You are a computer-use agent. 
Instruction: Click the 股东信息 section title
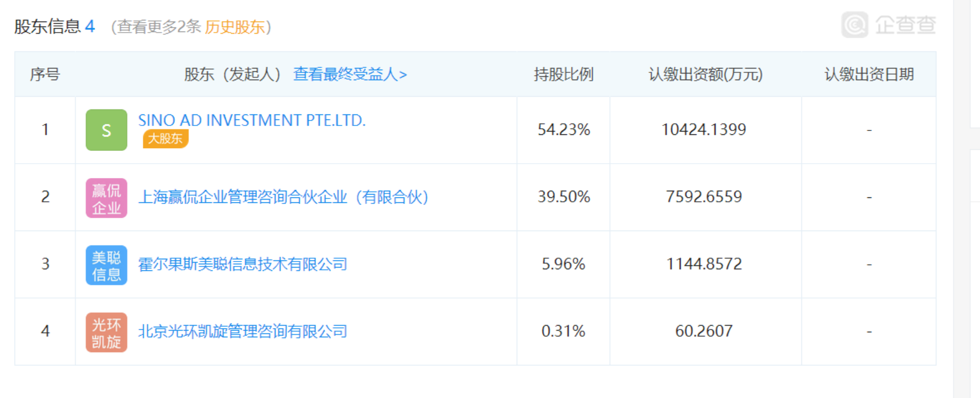pyautogui.click(x=48, y=27)
